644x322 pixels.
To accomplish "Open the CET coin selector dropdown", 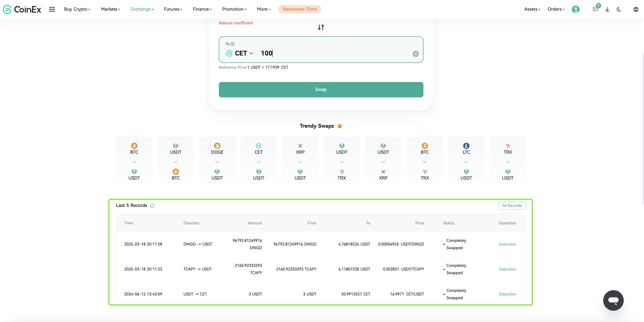I will [240, 53].
